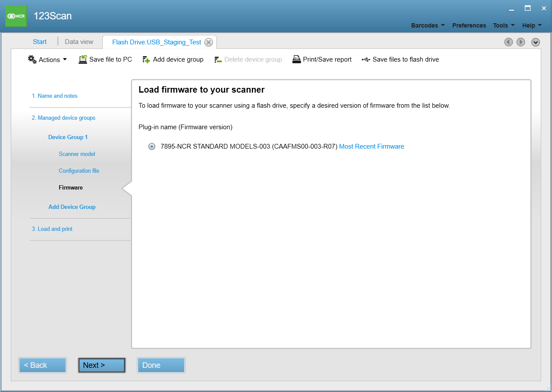Click the NCR logo icon
This screenshot has width=552, height=392.
click(16, 16)
